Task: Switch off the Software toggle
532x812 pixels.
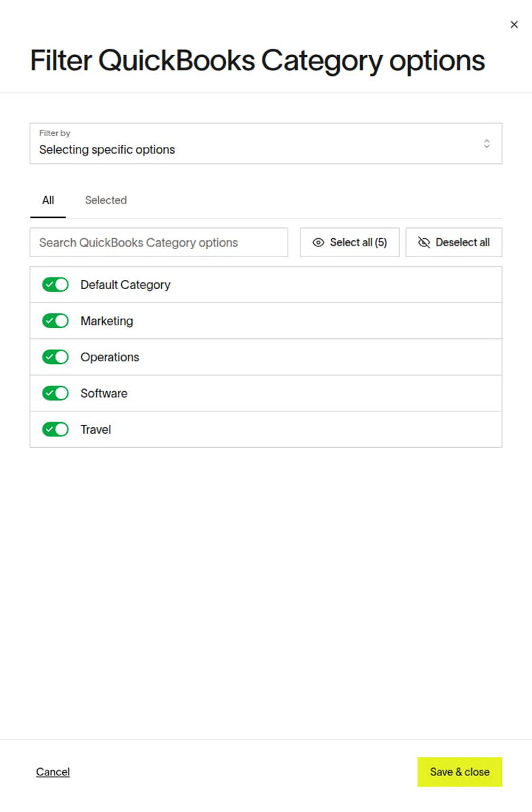Action: pyautogui.click(x=56, y=393)
